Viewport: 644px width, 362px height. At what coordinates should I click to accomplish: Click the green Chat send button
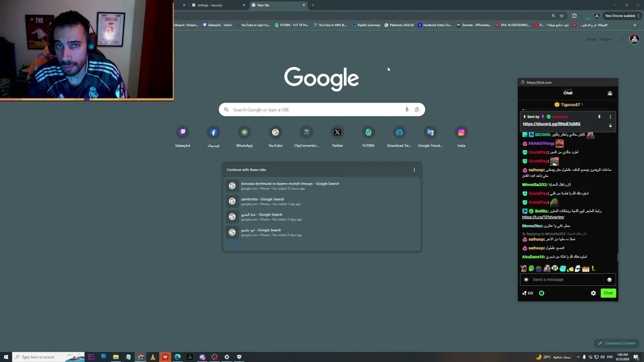point(608,293)
